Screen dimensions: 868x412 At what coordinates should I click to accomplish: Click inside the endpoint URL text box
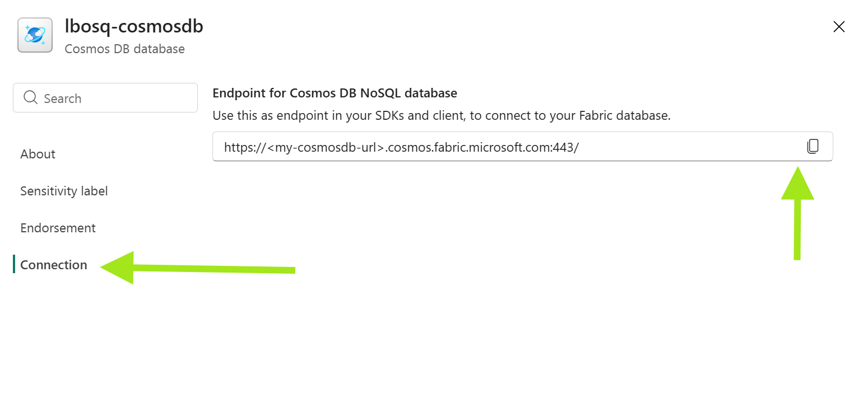[672, 147]
